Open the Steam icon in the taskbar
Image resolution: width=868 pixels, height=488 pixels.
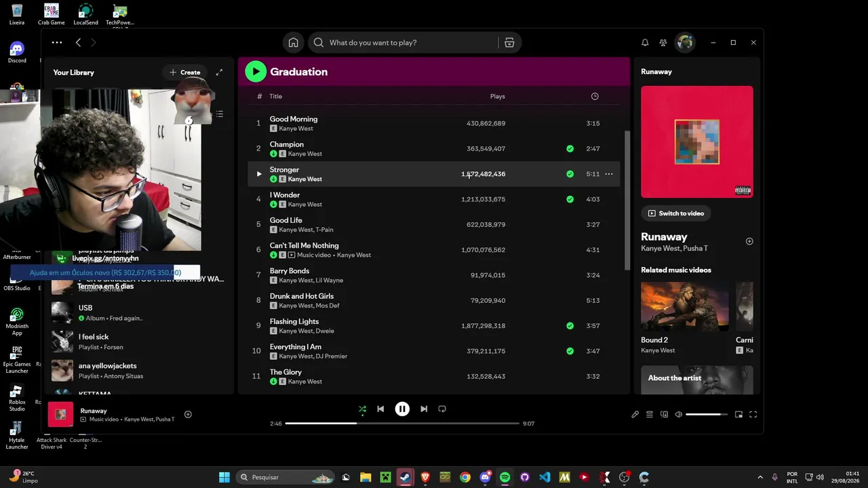405,477
